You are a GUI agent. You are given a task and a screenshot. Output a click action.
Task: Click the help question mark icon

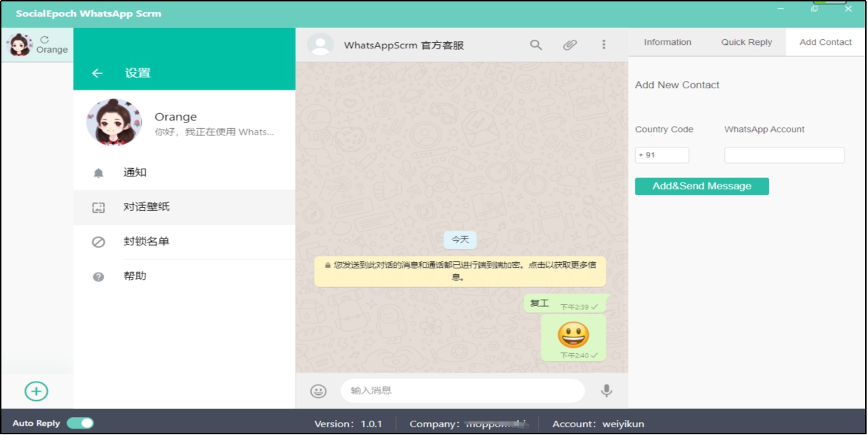pyautogui.click(x=98, y=277)
